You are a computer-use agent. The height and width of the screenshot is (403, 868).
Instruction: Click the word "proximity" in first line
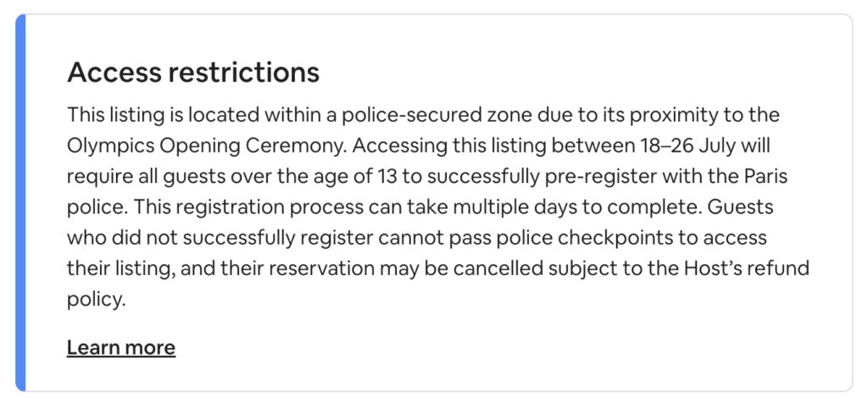pyautogui.click(x=676, y=115)
